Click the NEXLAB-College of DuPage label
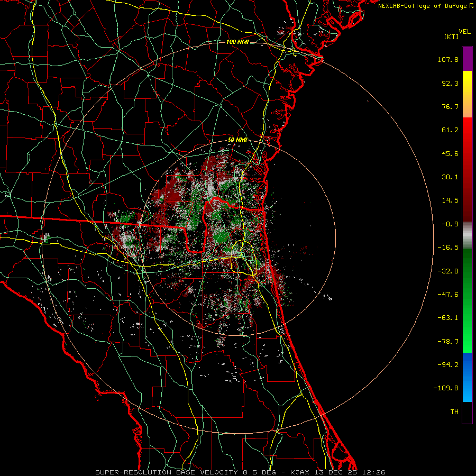Image resolution: width=476 pixels, height=476 pixels. (x=425, y=6)
